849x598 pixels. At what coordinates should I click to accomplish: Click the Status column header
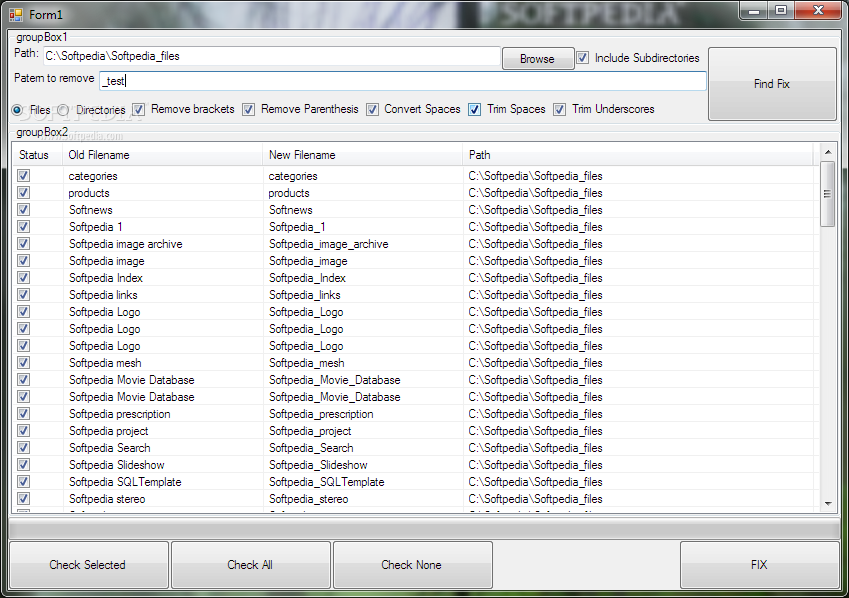coord(37,155)
